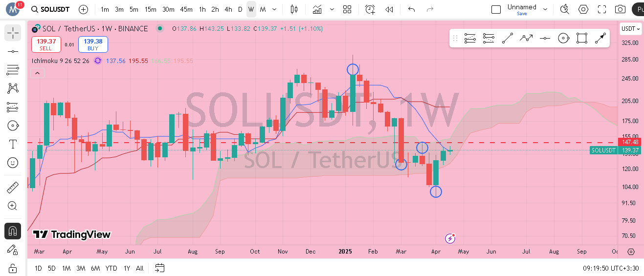
Task: Open the Fibonacci tools in left sidebar
Action: pos(13,70)
